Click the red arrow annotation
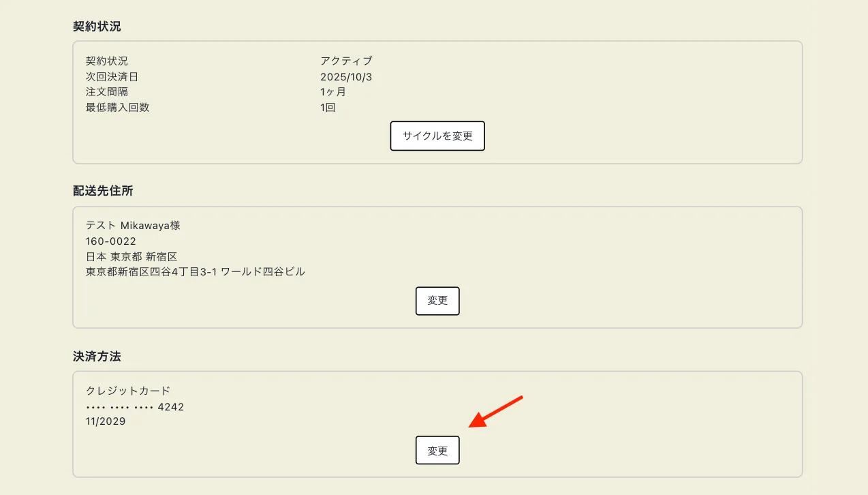 pos(495,412)
